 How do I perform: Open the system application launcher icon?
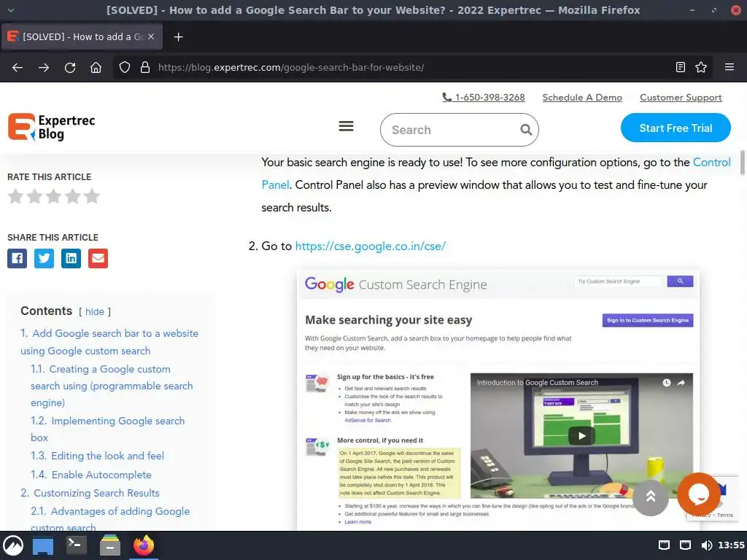pyautogui.click(x=13, y=545)
